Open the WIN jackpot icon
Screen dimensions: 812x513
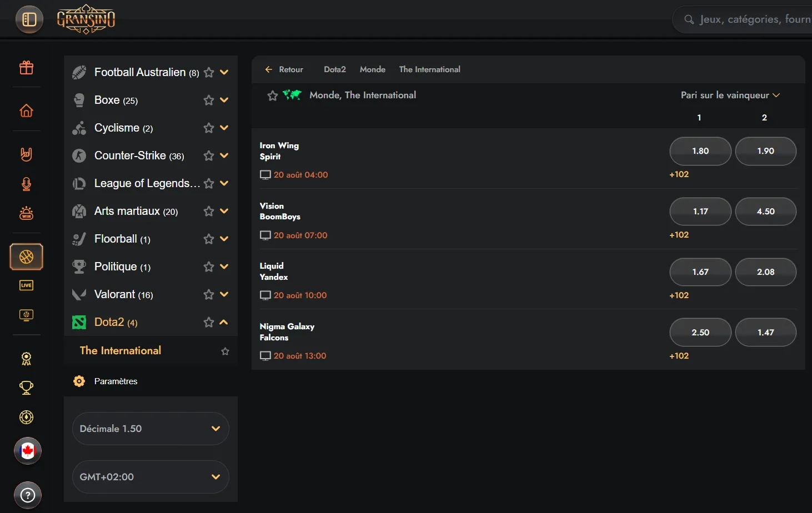coord(26,213)
